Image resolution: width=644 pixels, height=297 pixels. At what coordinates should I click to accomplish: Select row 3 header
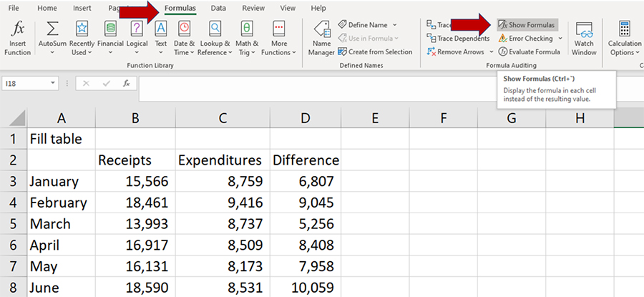click(x=13, y=181)
